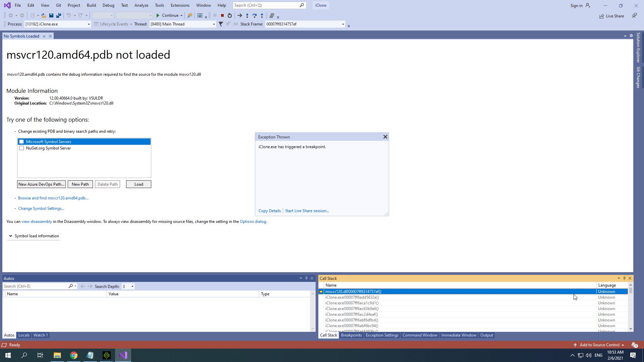Screen dimensions: 644x362
Task: Open notifications bell in status bar
Action: (634, 345)
